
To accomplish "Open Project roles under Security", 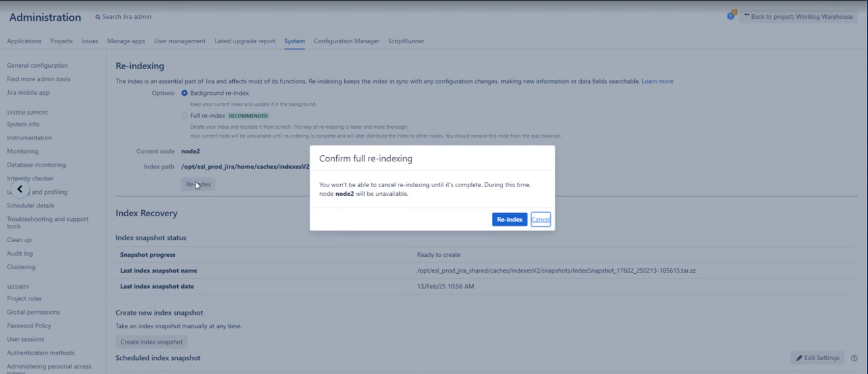I will tap(24, 299).
